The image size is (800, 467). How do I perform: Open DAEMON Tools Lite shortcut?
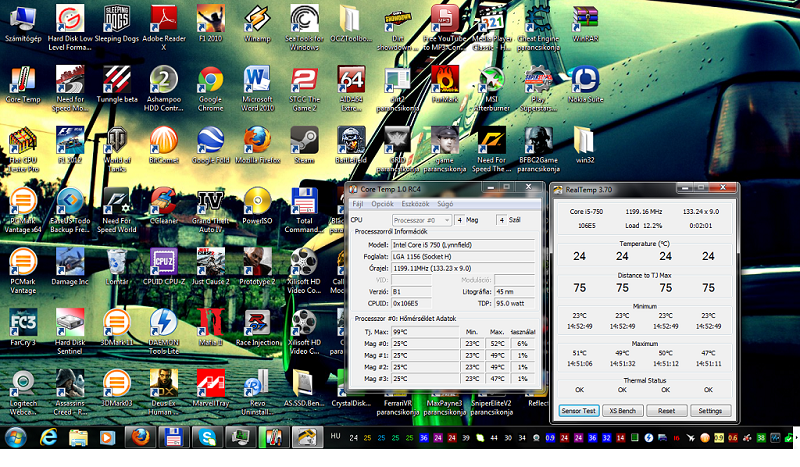pos(164,332)
